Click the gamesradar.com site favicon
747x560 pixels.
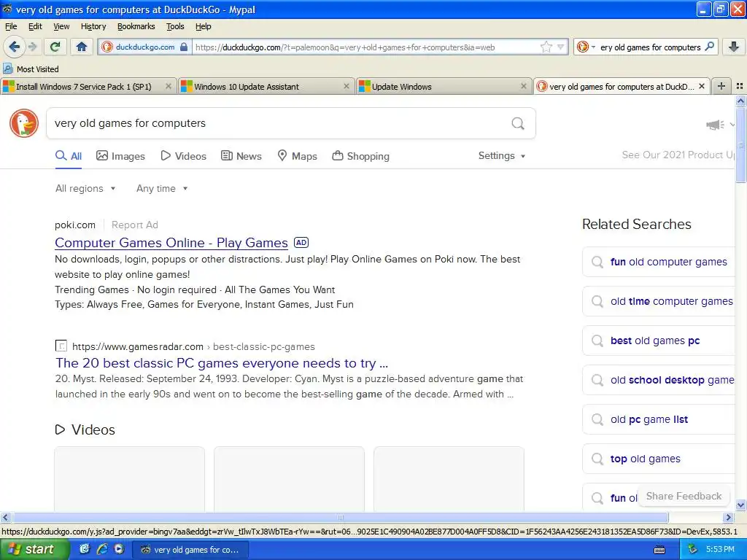61,346
